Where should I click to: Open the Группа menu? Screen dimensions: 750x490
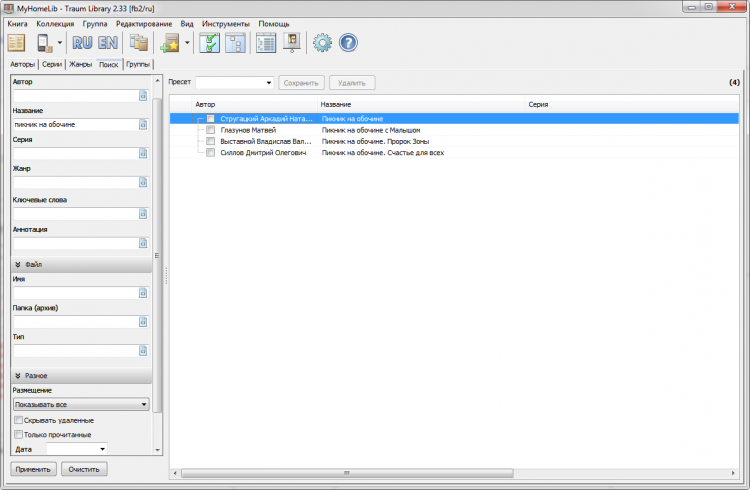click(x=95, y=23)
